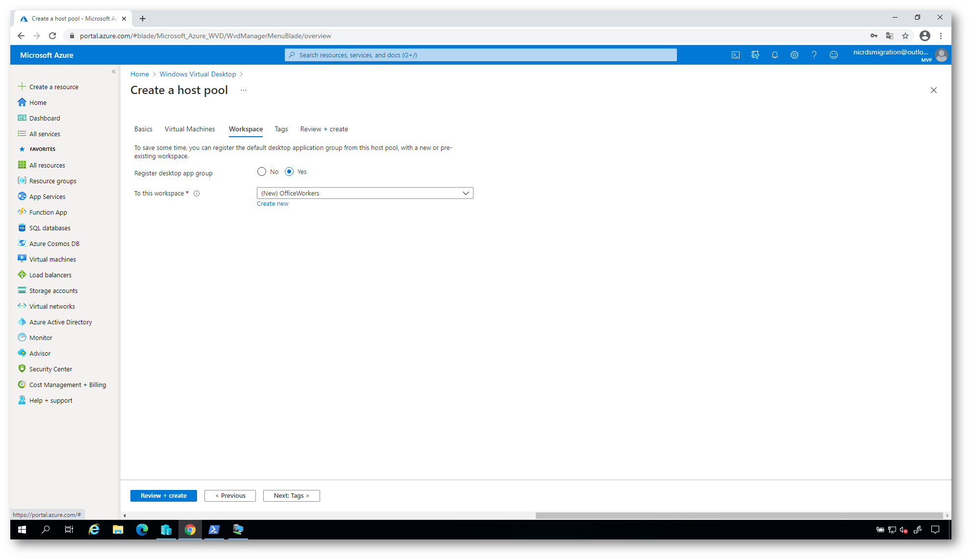The image size is (972, 560).
Task: Open a new browser tab
Action: (143, 19)
